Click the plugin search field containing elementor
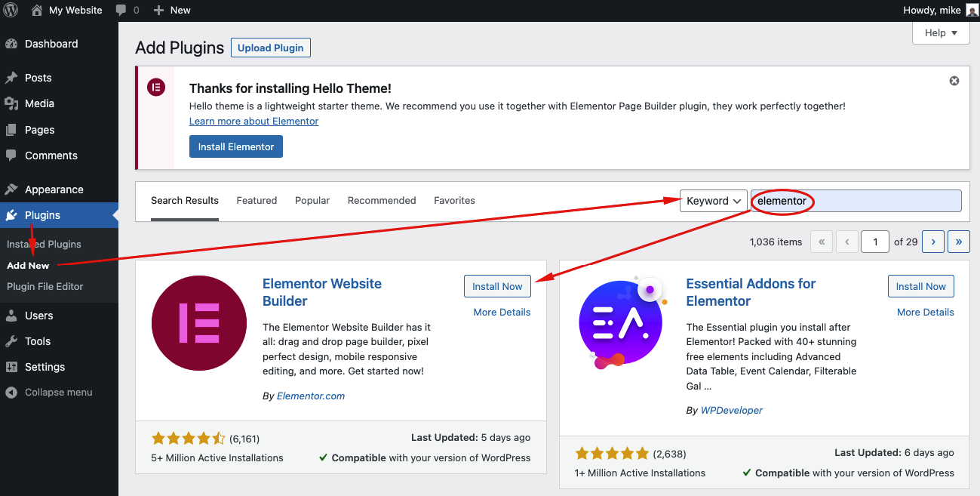 click(856, 201)
